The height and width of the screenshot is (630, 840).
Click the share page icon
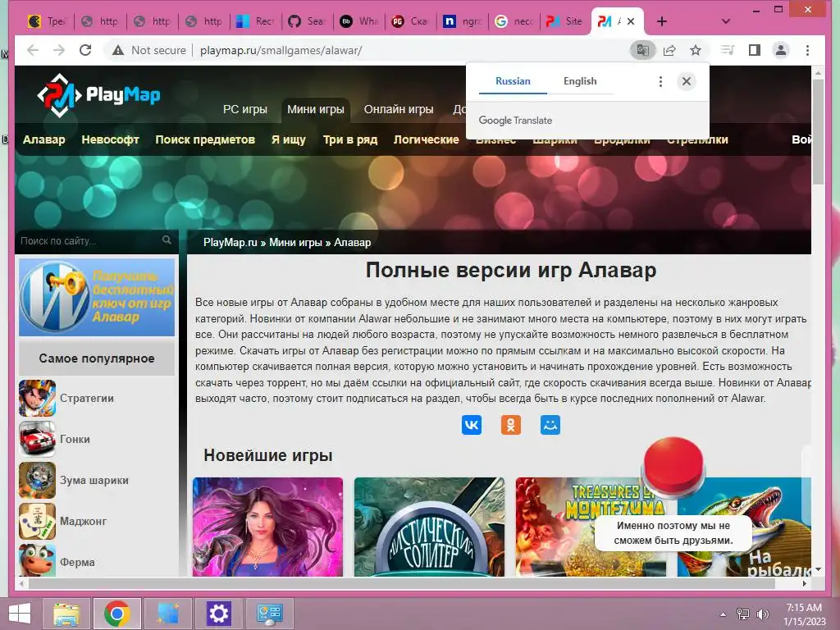[x=669, y=50]
